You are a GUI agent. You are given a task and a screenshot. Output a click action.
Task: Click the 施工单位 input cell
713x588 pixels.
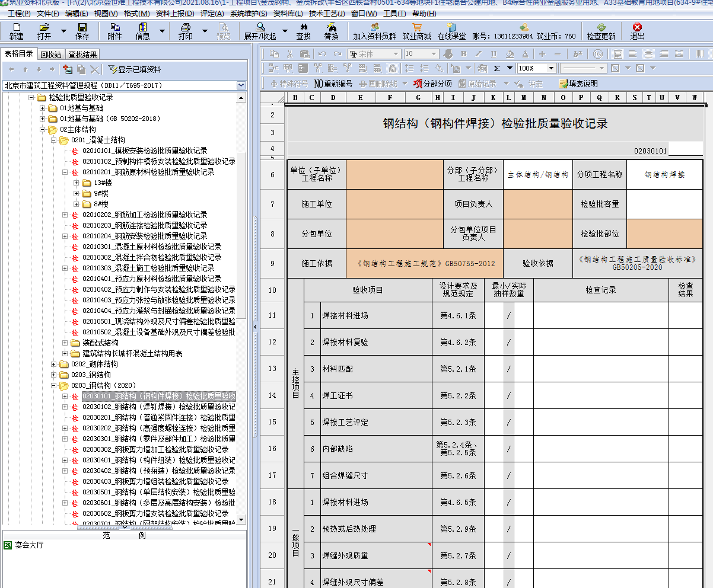pyautogui.click(x=394, y=204)
